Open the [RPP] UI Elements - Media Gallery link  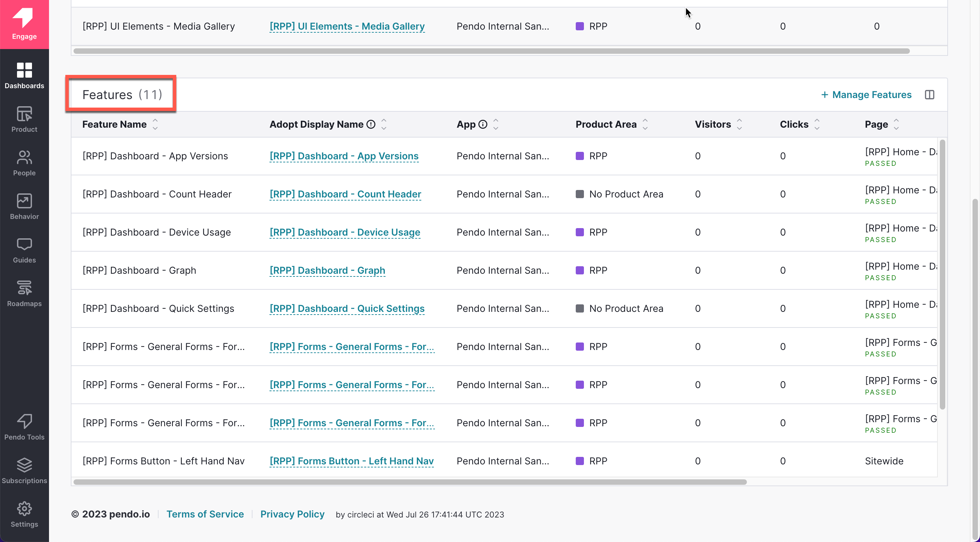pyautogui.click(x=347, y=26)
